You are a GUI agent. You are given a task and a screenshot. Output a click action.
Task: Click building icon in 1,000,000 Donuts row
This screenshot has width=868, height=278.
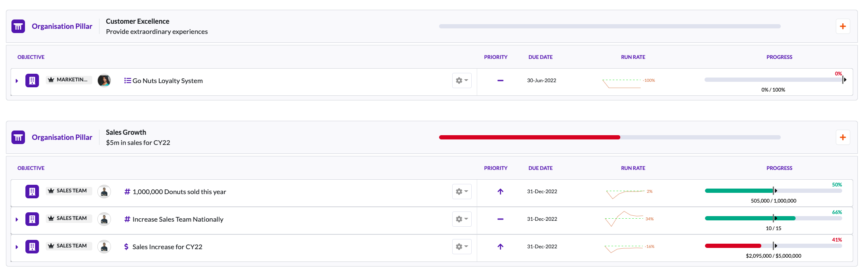coord(32,192)
